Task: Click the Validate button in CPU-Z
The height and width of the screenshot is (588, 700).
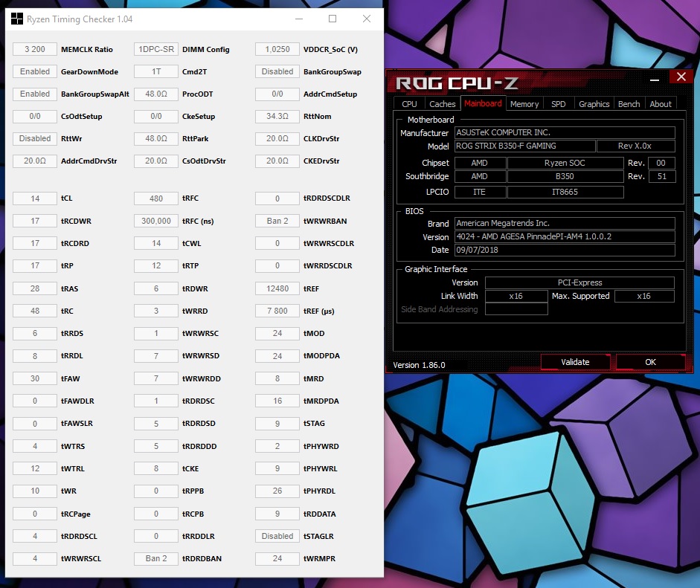Action: pyautogui.click(x=575, y=362)
